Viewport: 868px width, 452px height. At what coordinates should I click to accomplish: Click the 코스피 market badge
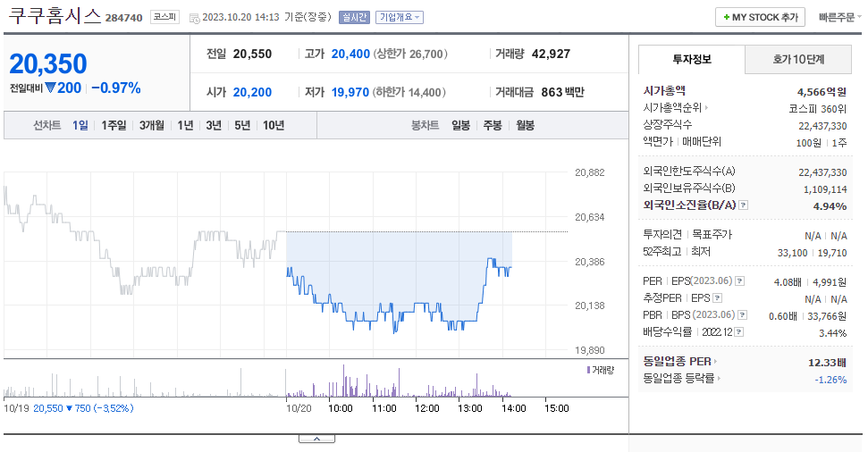[x=164, y=17]
